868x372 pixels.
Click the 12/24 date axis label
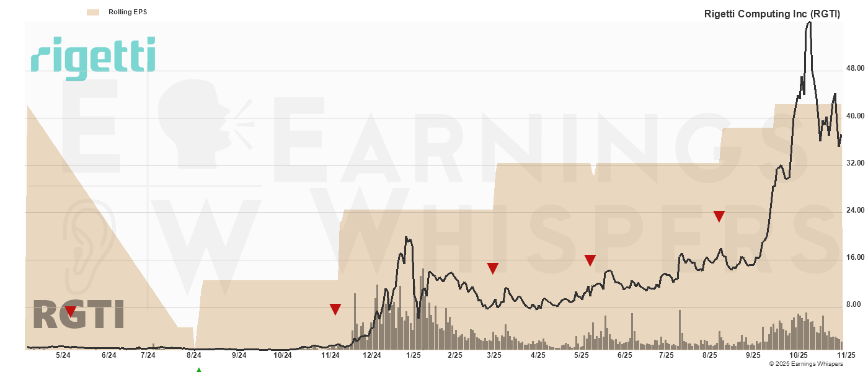tap(372, 355)
